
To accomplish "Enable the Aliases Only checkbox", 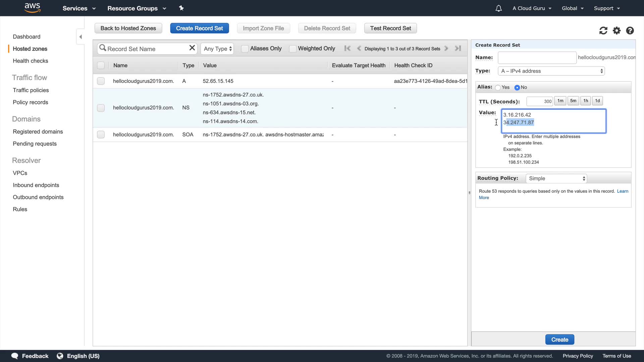I will [245, 49].
